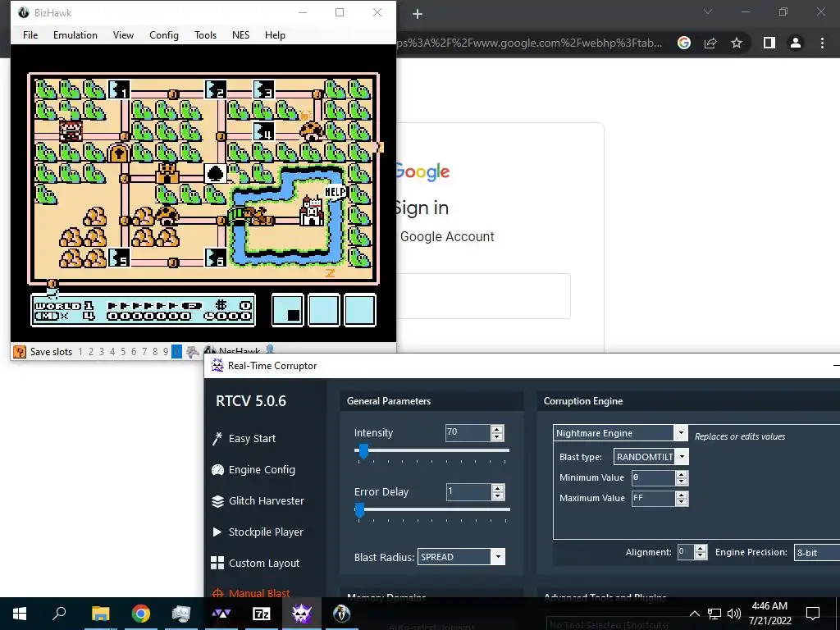This screenshot has height=630, width=840.
Task: Increase Intensity with the up arrow
Action: tap(497, 429)
